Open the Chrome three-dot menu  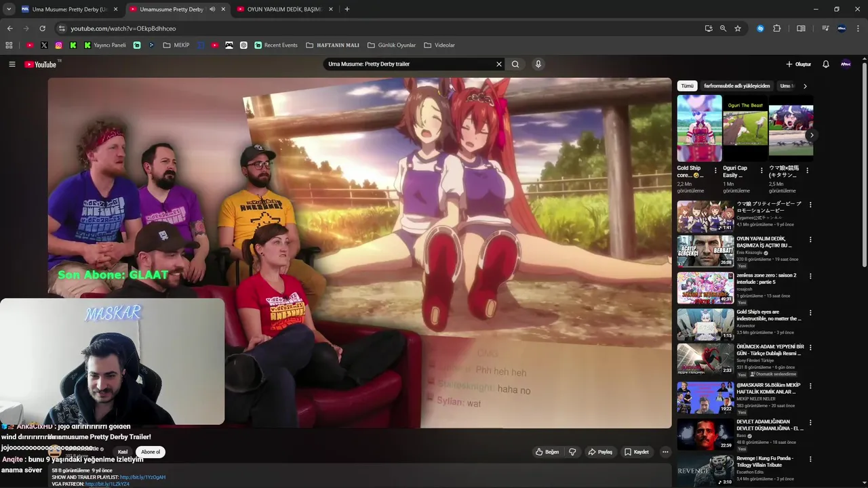pyautogui.click(x=857, y=28)
